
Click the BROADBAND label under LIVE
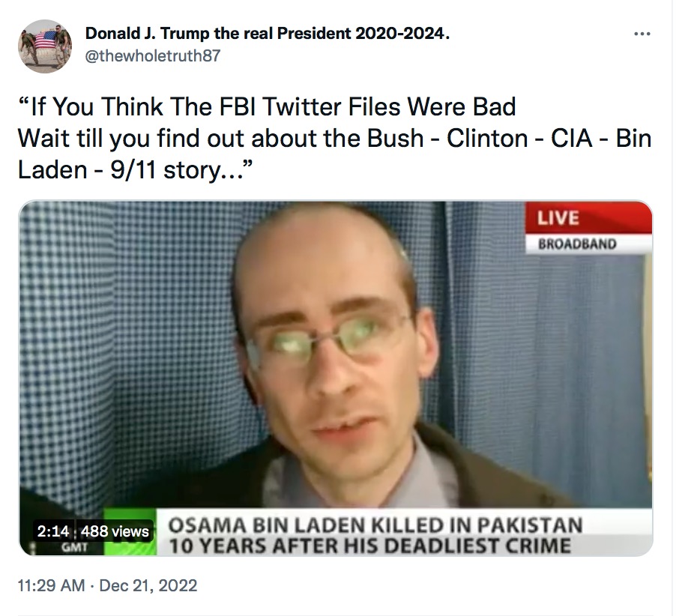(577, 244)
